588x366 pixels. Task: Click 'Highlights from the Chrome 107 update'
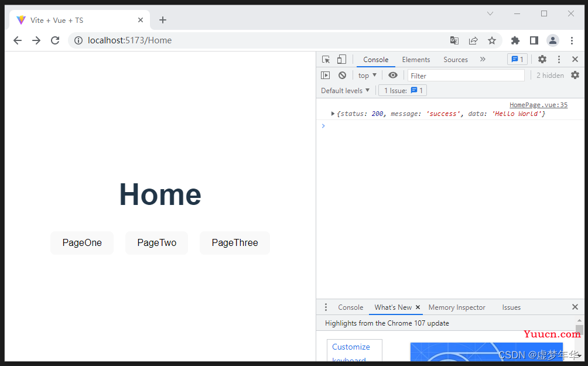387,323
